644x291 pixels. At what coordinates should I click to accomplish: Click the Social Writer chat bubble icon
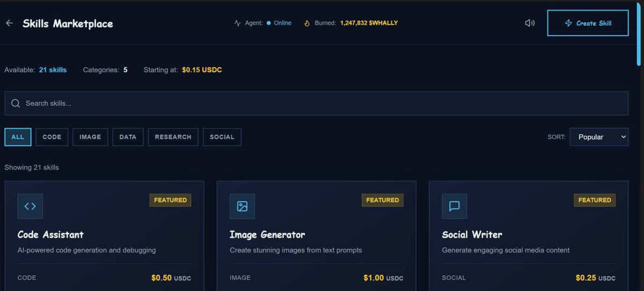(455, 206)
